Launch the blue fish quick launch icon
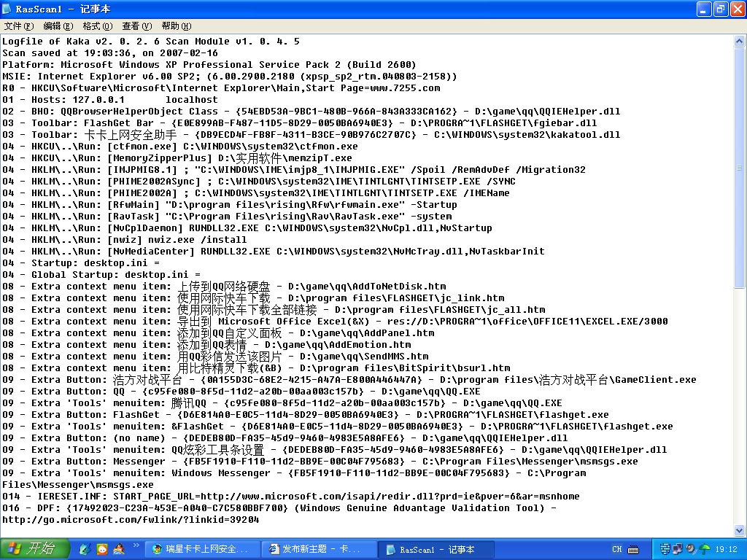 (85, 549)
